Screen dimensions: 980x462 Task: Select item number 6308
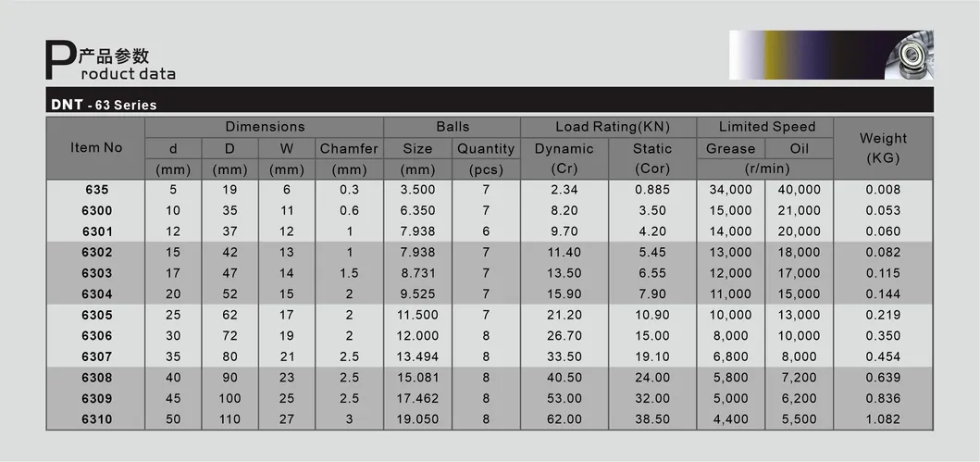[97, 378]
